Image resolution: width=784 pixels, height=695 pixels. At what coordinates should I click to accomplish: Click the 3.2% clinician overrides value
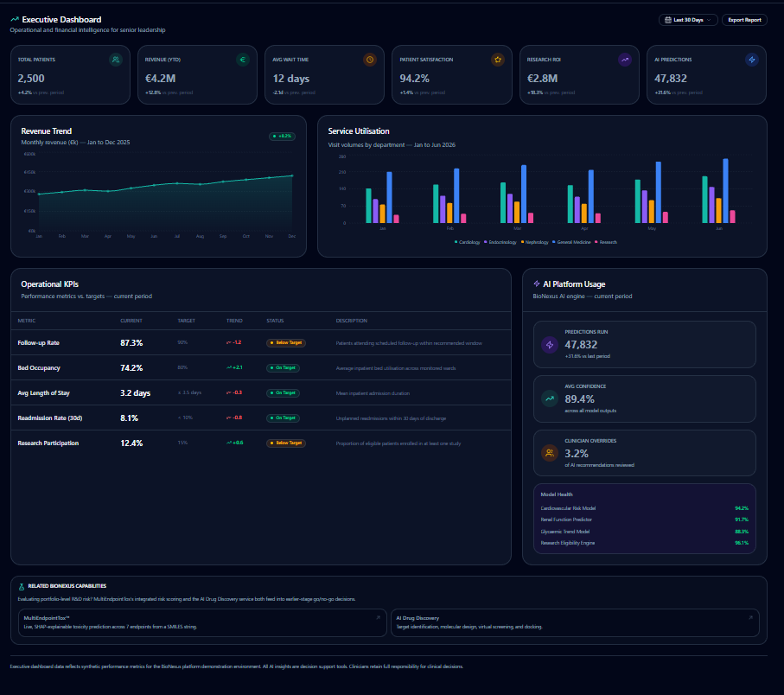[x=577, y=454]
